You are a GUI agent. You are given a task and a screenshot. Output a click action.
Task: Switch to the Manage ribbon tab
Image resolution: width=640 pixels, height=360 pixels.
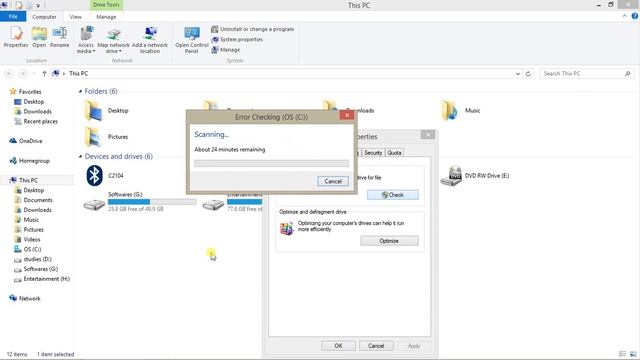tap(106, 17)
